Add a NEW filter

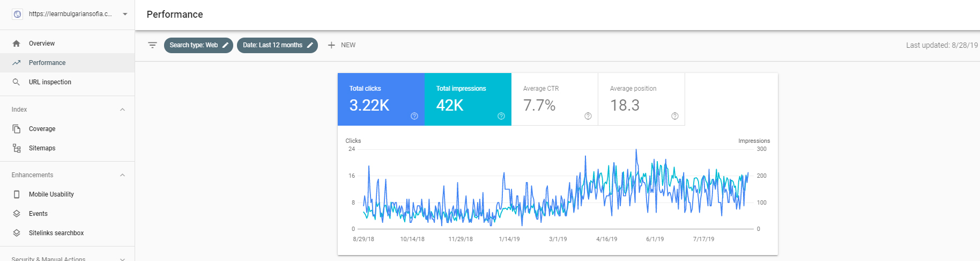coord(341,45)
